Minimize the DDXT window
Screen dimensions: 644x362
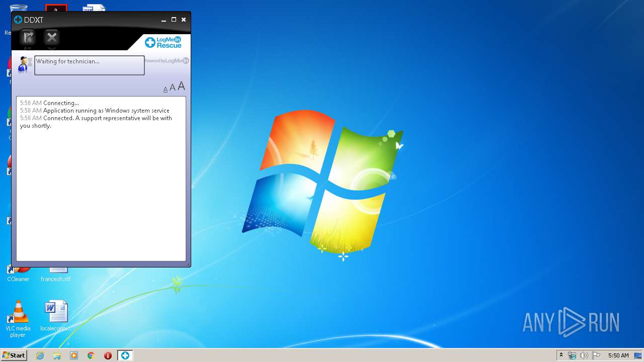(164, 20)
